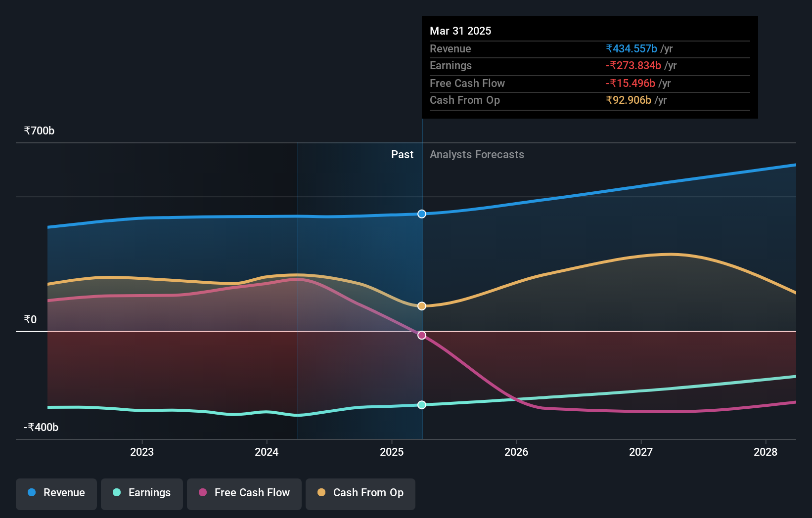Viewport: 812px width, 518px height.
Task: Click the ₹434.557b revenue value
Action: (632, 49)
